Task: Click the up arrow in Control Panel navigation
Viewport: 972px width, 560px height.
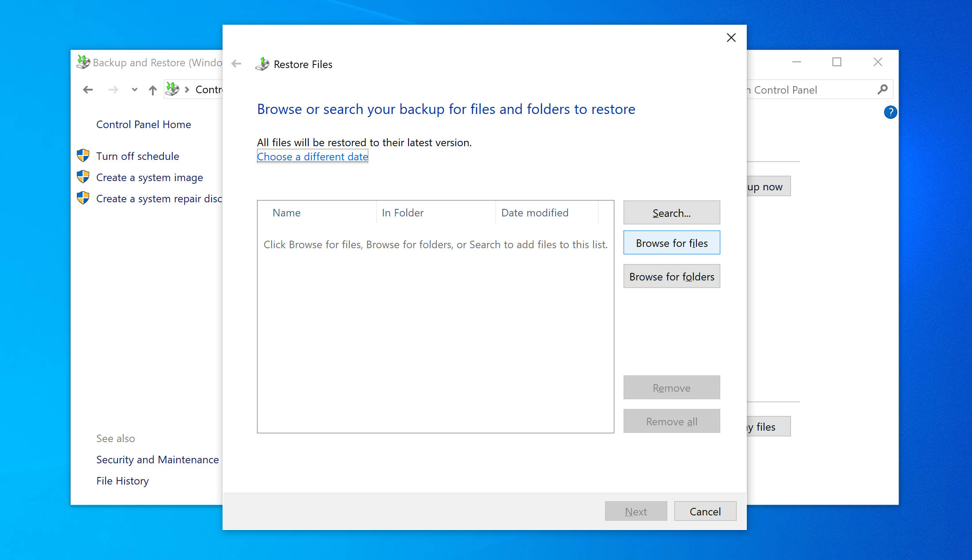Action: [x=152, y=90]
